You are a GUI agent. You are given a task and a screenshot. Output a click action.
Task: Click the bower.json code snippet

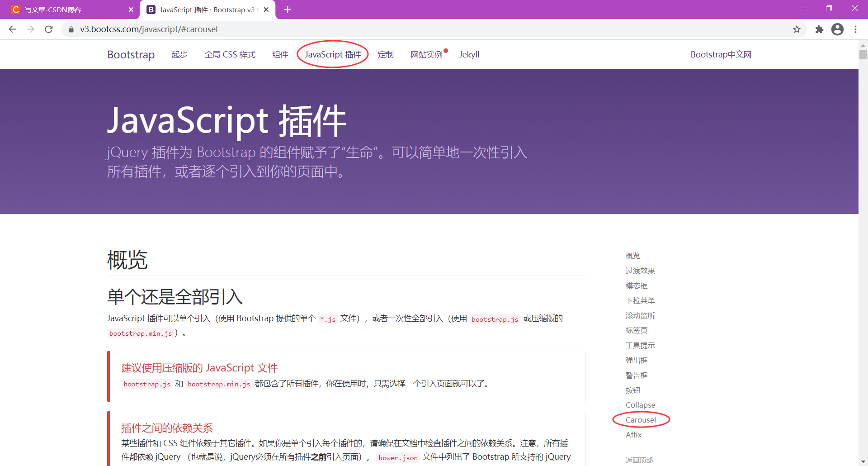(x=398, y=458)
